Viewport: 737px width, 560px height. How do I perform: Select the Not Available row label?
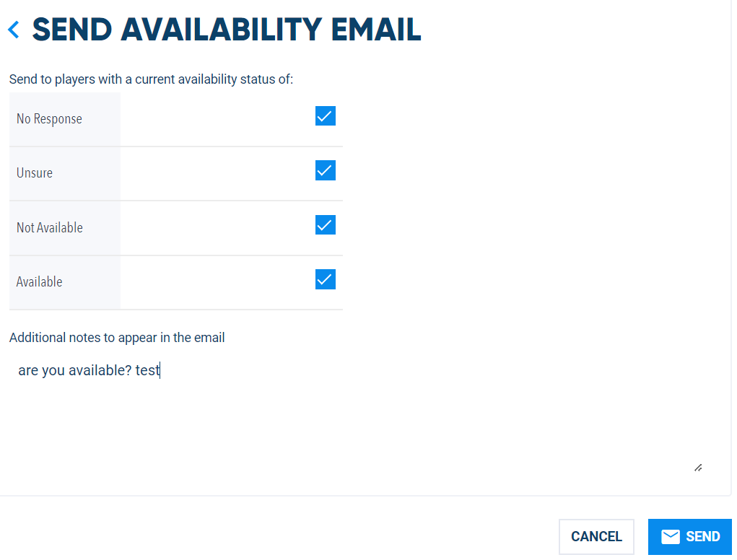pos(50,227)
